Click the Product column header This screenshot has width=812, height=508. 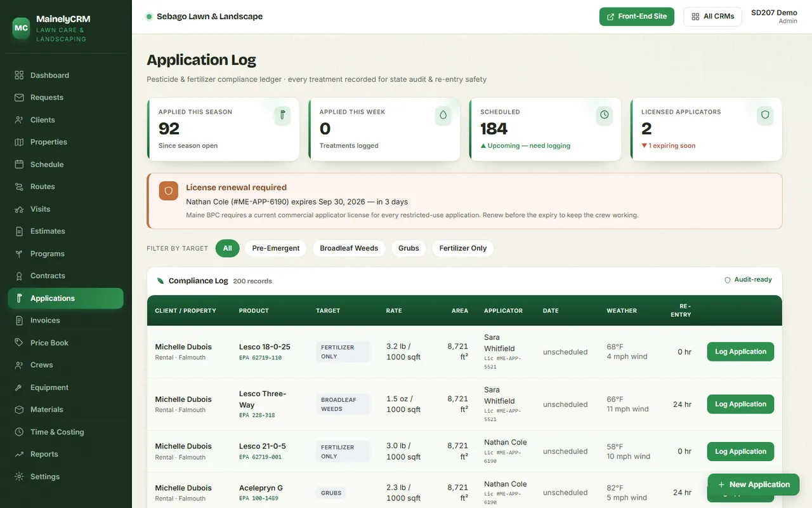(x=254, y=311)
